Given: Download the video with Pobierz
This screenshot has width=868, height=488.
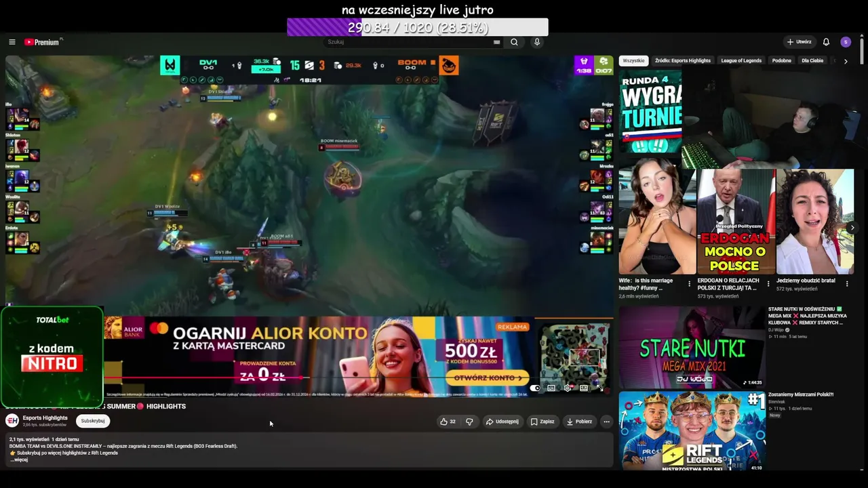Looking at the screenshot, I should (x=580, y=422).
